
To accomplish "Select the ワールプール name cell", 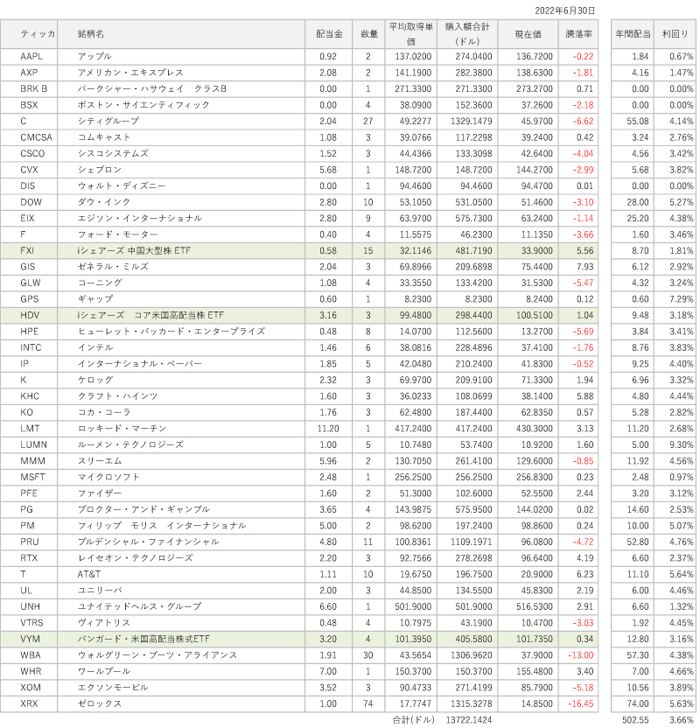I will click(181, 671).
